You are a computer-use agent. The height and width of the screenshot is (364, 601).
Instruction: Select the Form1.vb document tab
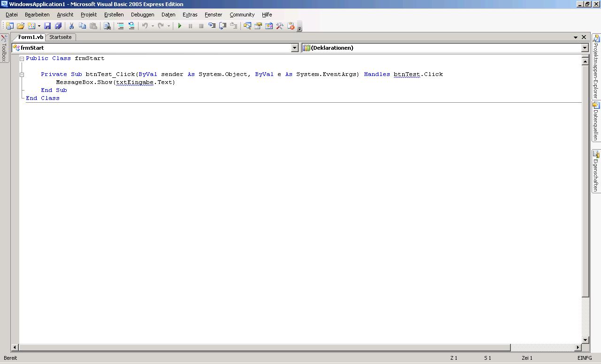(31, 37)
